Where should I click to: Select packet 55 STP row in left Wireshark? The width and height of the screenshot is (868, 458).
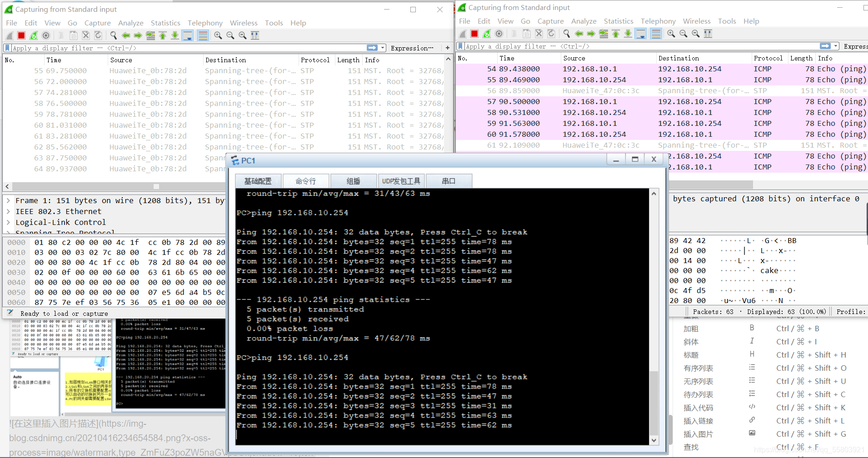pos(224,70)
